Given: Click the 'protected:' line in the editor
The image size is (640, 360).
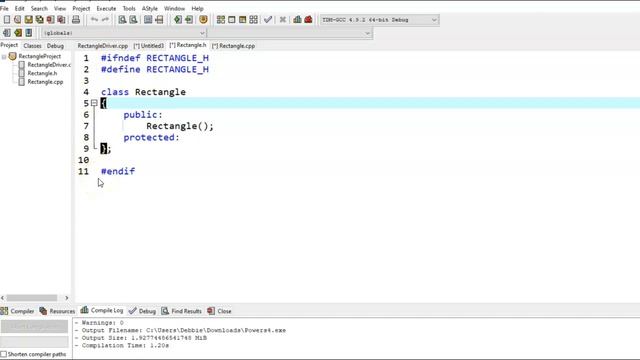Looking at the screenshot, I should 151,138.
